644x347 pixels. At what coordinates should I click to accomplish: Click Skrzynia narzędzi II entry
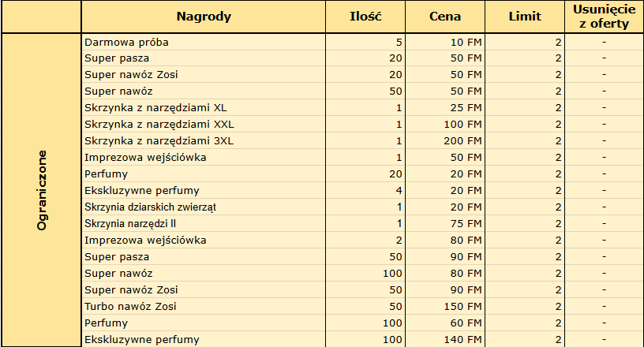click(130, 223)
